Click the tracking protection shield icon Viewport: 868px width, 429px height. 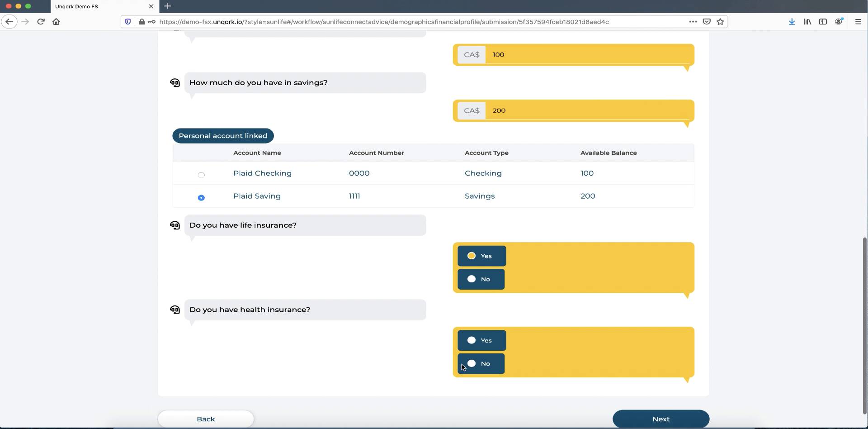128,22
